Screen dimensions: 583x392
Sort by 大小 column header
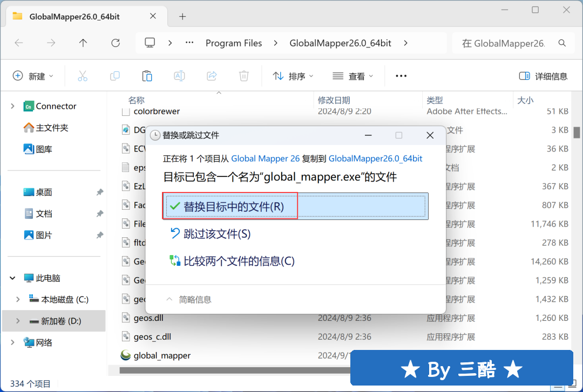click(525, 100)
